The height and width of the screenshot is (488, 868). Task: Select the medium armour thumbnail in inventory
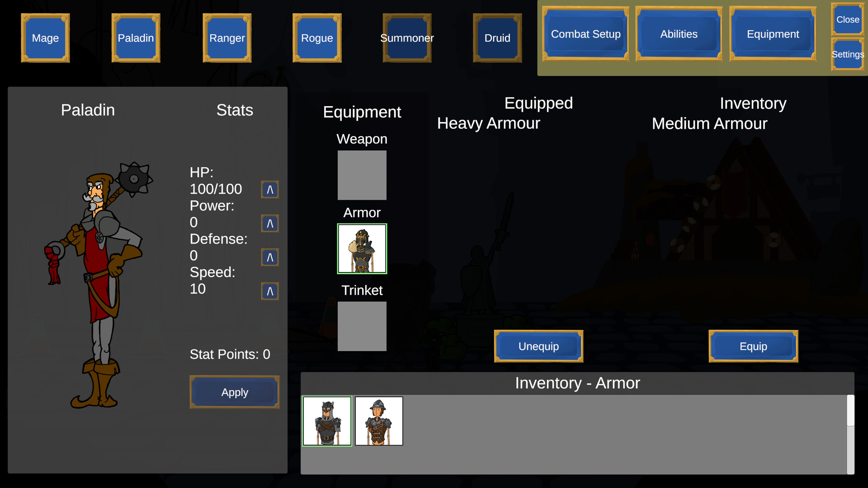point(379,421)
